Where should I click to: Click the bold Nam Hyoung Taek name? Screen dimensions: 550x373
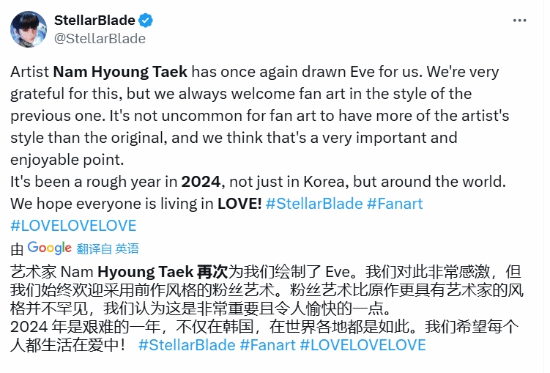[120, 72]
